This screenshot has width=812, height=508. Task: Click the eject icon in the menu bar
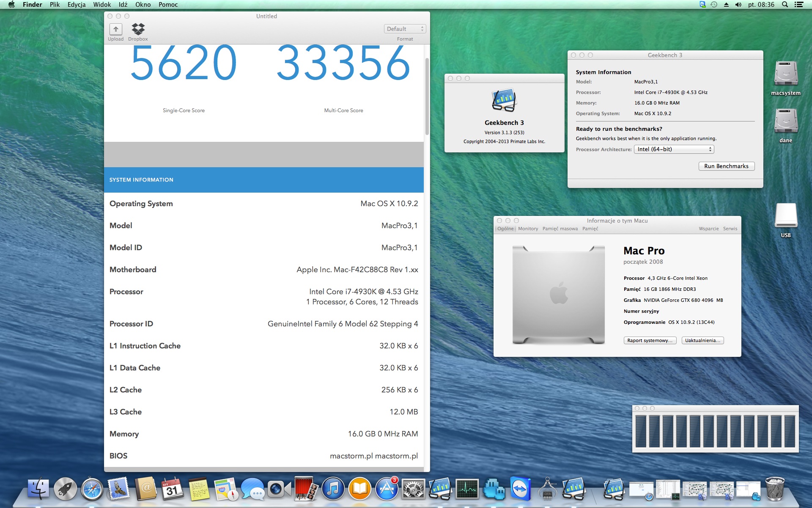[x=726, y=5]
